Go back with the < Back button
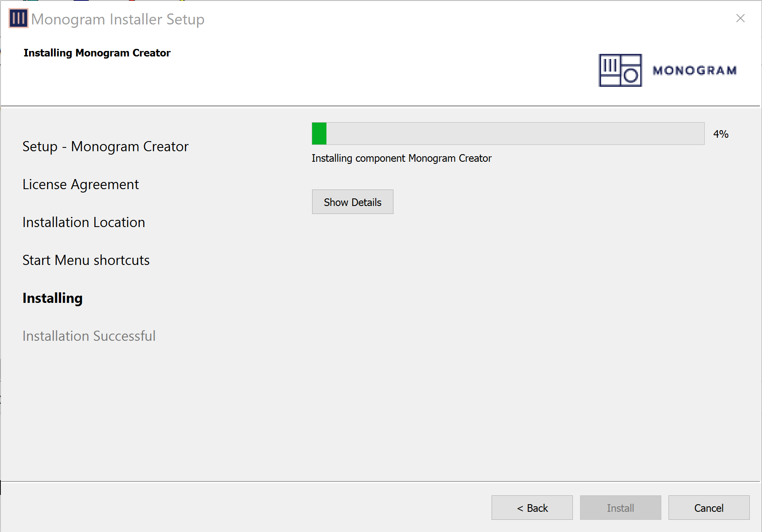762x532 pixels. [x=532, y=508]
